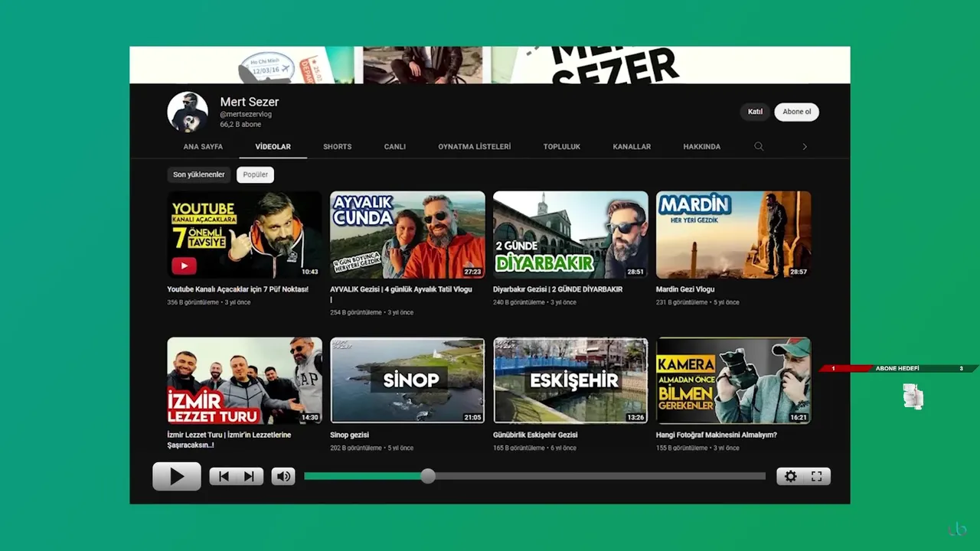This screenshot has width=980, height=551.
Task: Open the Sinop video thumbnail
Action: coord(407,380)
